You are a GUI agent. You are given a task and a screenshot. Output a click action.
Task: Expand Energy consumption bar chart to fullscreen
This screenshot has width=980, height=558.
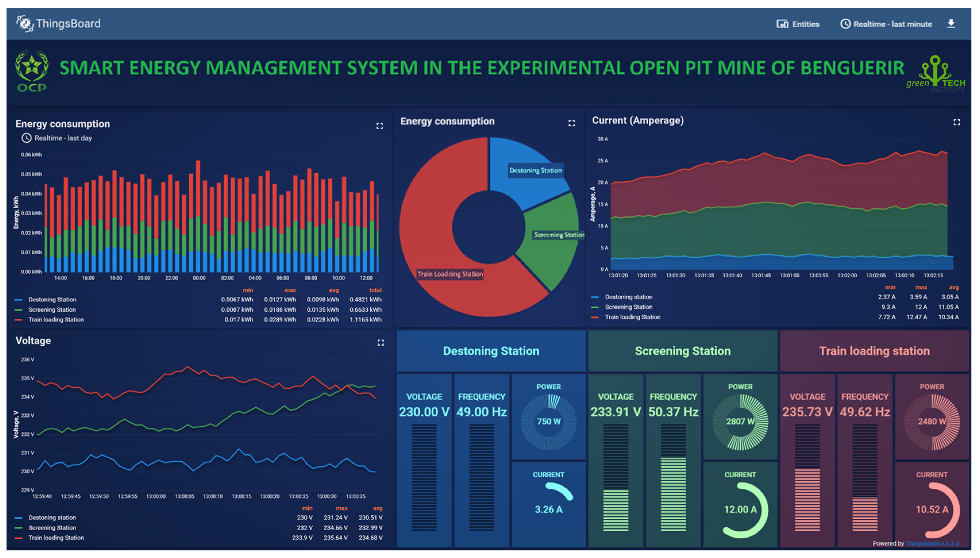click(x=379, y=126)
